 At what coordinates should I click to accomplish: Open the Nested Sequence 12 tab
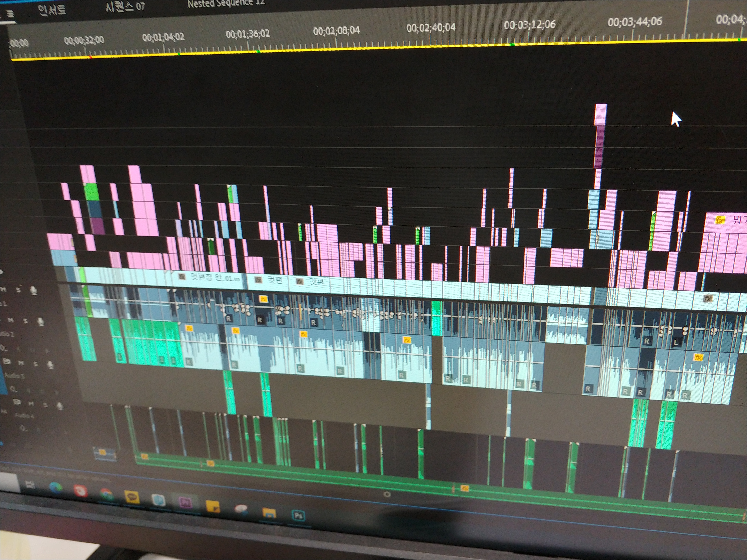pos(226,3)
